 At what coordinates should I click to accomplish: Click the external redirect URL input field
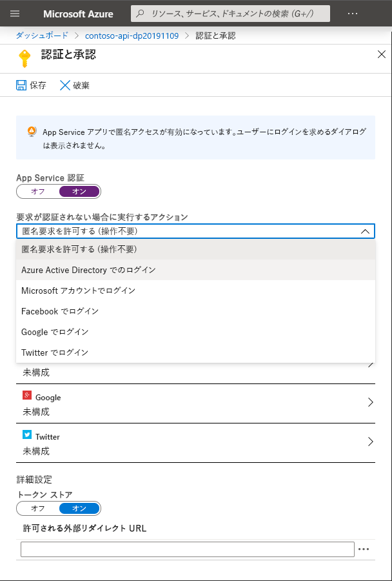pos(187,549)
